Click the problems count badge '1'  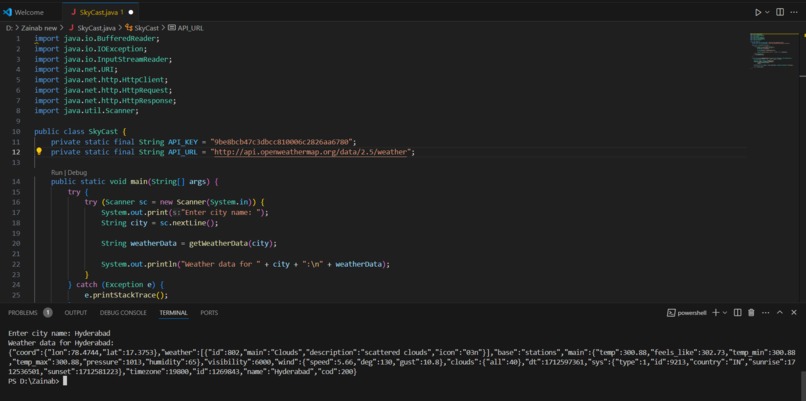tap(48, 313)
